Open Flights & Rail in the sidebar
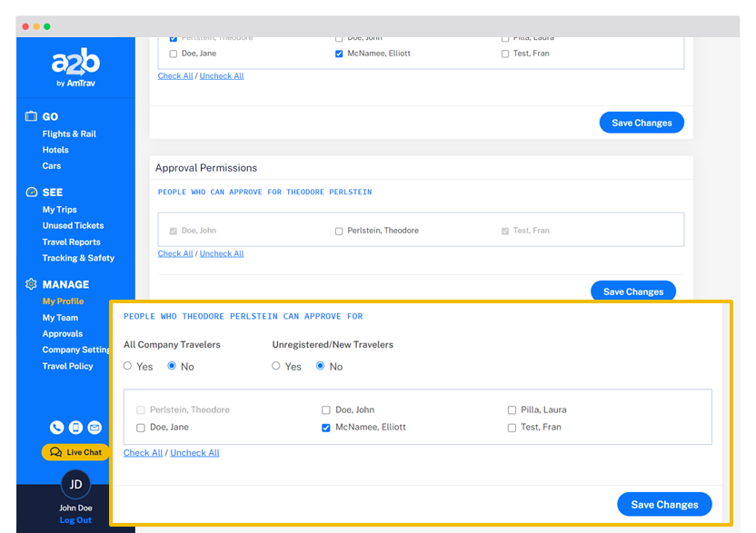Viewport: 756px width, 533px height. pyautogui.click(x=69, y=134)
